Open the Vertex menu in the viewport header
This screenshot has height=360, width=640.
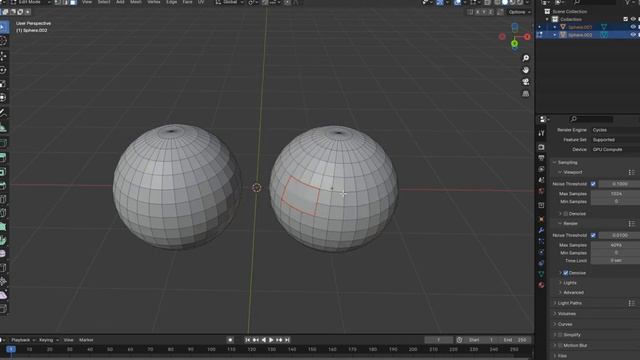153,2
